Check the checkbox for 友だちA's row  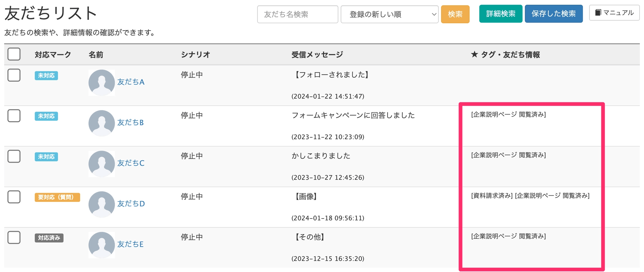click(14, 75)
